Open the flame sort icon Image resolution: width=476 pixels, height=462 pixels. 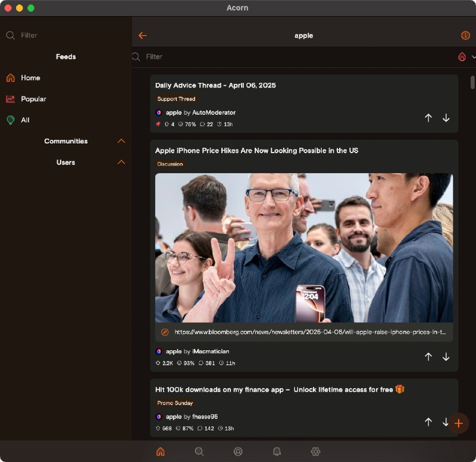[x=462, y=57]
